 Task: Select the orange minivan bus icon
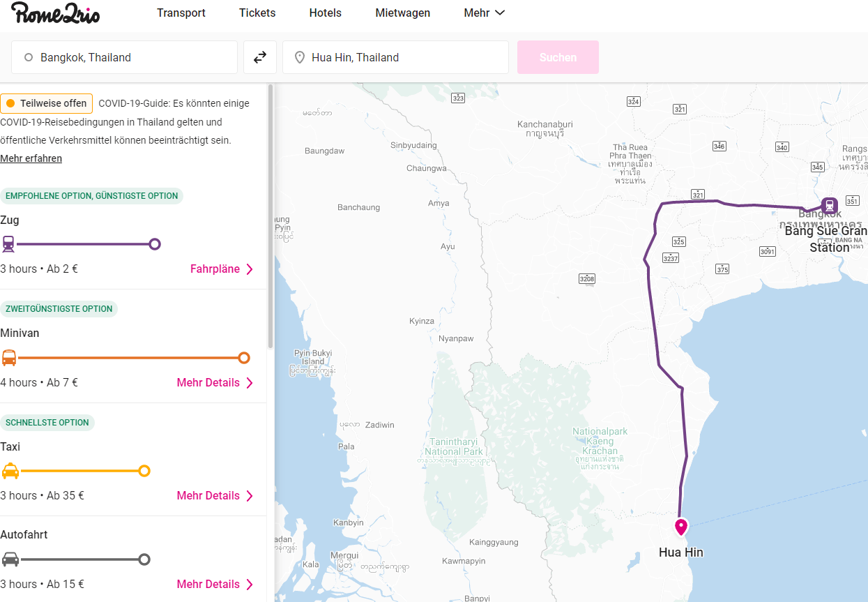pos(9,358)
